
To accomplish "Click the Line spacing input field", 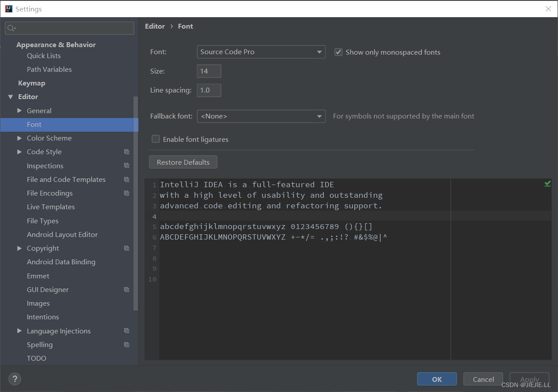I will coord(209,90).
